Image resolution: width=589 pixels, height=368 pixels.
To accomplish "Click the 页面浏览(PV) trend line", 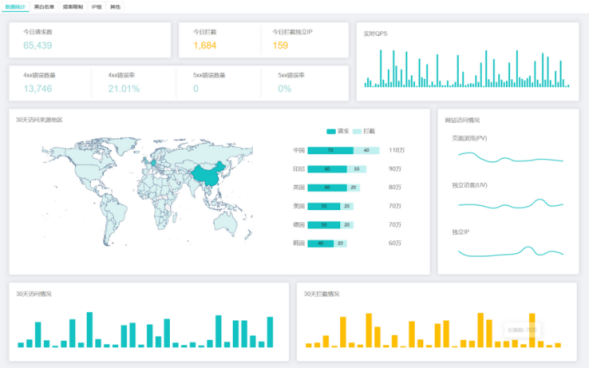I will [x=510, y=157].
